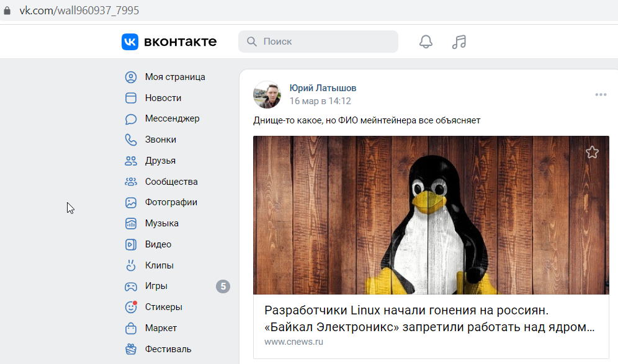
Task: Open the post timestamp 16 мар в 14:12
Action: point(320,101)
